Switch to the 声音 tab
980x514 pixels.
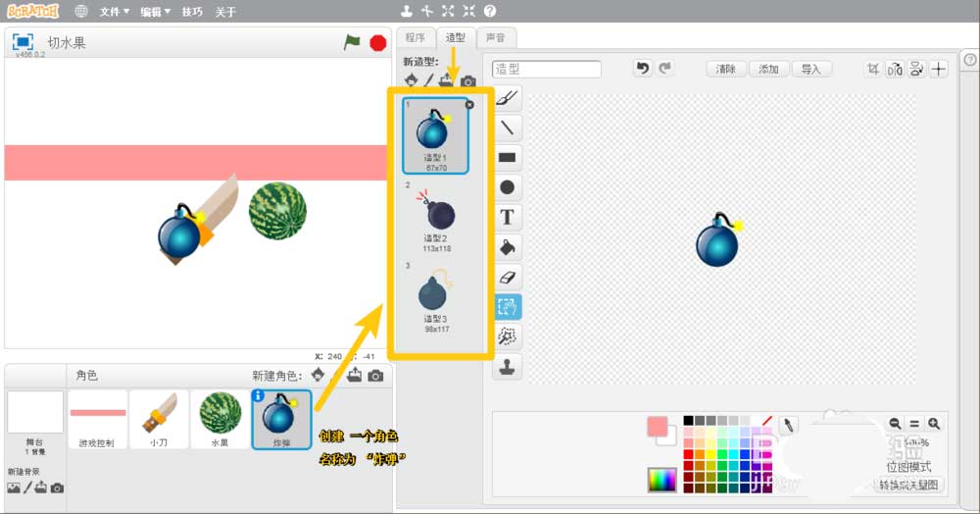click(x=496, y=37)
